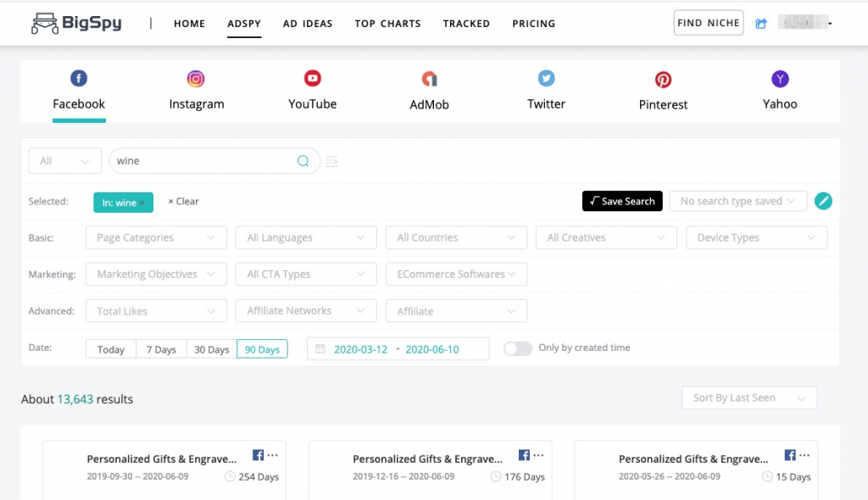Select the Twitter platform icon
Viewport: 868px width, 500px height.
coord(547,78)
